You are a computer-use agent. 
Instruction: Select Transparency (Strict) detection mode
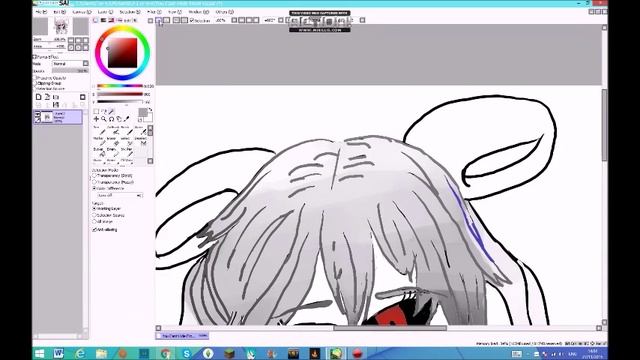[95, 176]
